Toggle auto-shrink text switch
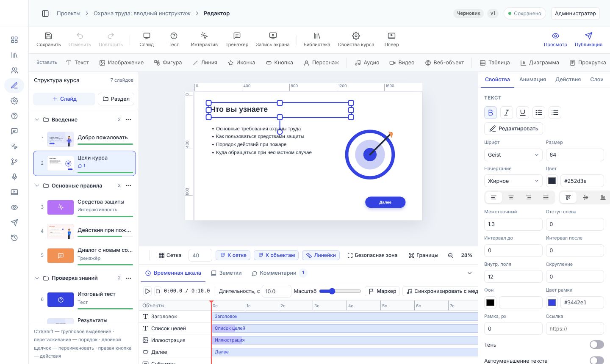Image resolution: width=610 pixels, height=364 pixels. 596,361
